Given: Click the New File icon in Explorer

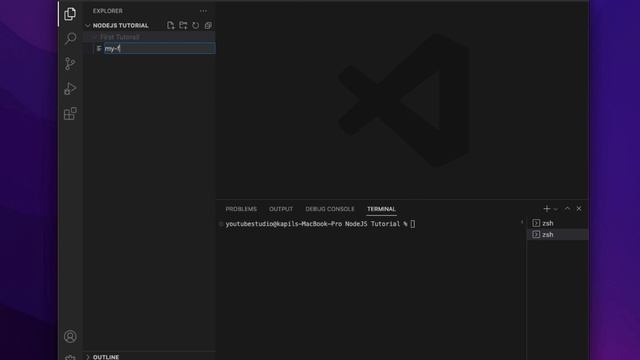Looking at the screenshot, I should click(171, 25).
